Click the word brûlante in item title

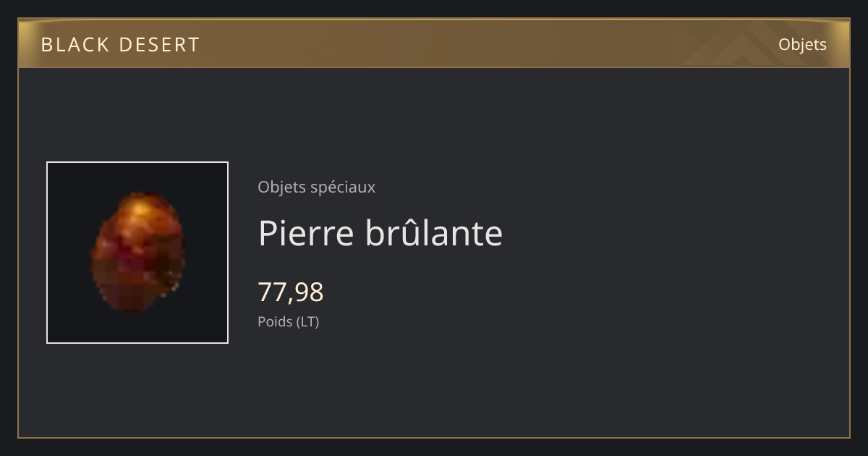pos(434,233)
